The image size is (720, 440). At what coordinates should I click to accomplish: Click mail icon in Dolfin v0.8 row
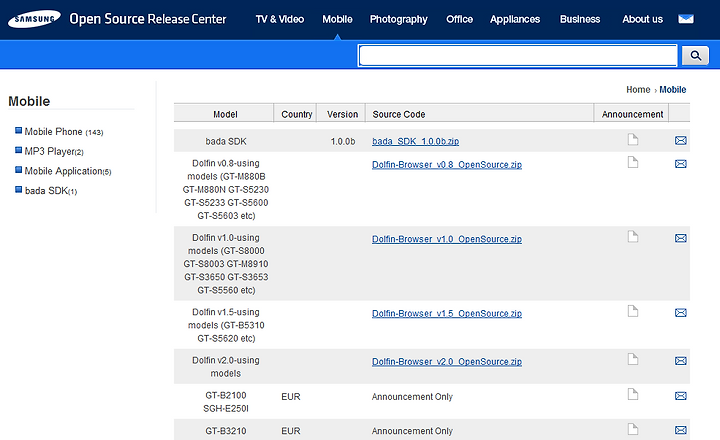pos(681,164)
